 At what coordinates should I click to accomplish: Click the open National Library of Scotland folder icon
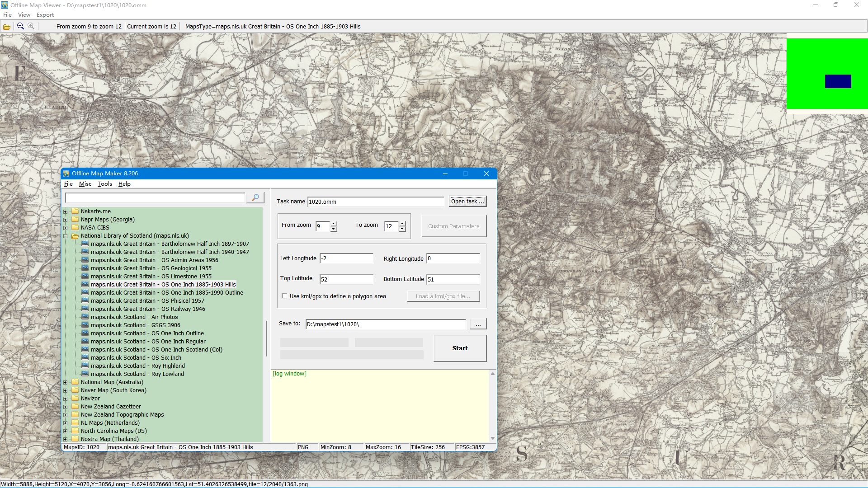tap(75, 235)
